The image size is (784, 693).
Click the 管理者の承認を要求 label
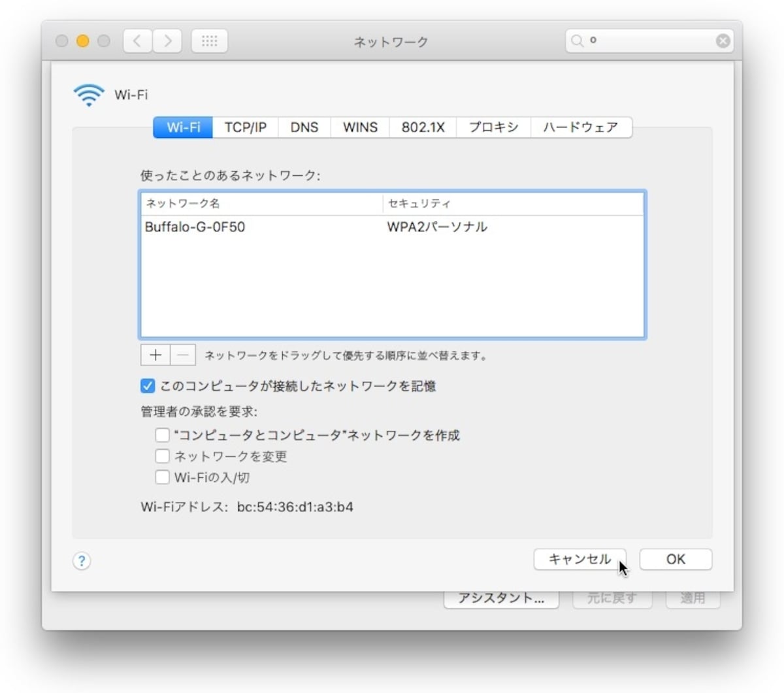click(199, 411)
